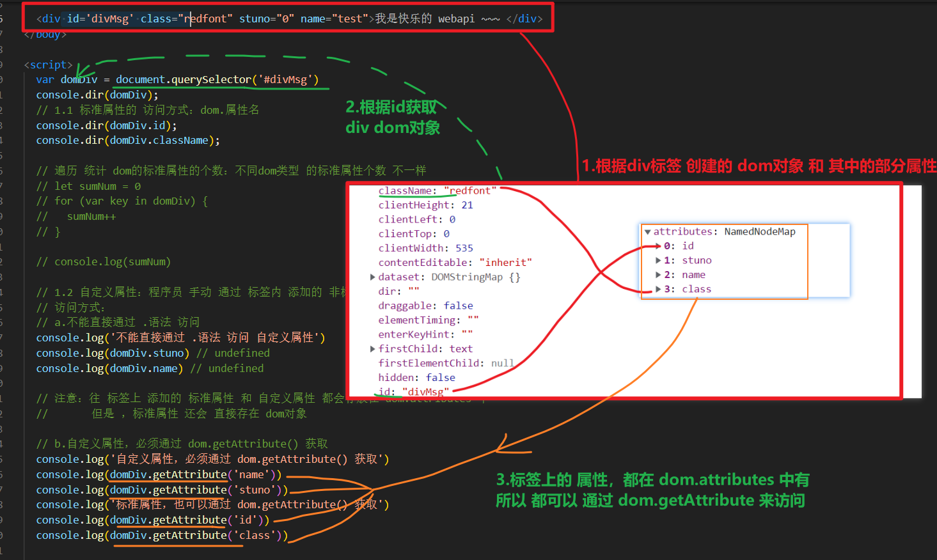Click the getAttribute('id') line
Screen dimensions: 937x560
pos(153,520)
